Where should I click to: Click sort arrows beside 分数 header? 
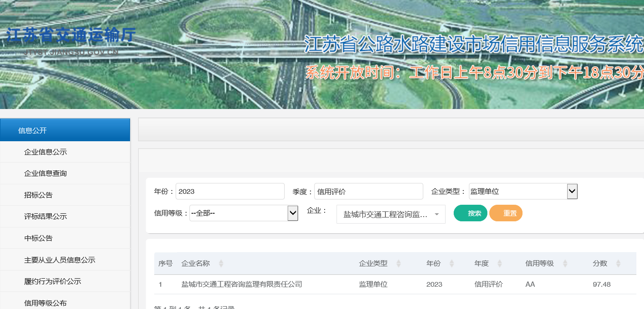618,264
